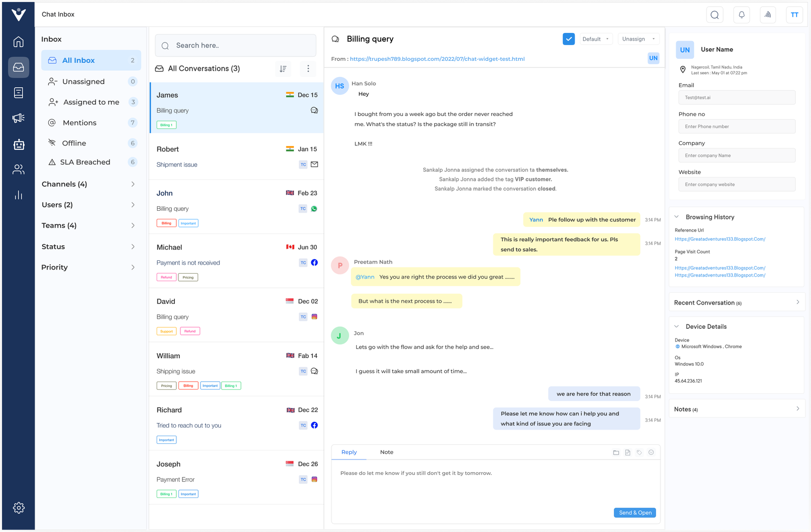Open the Default priority dropdown
Image resolution: width=811 pixels, height=532 pixels.
click(596, 39)
